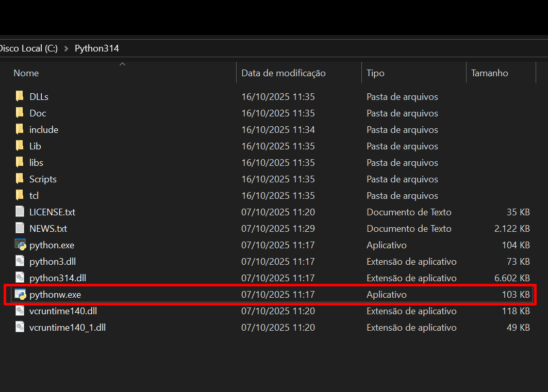The image size is (548, 392).
Task: Click Python314 in the address path
Action: tap(97, 48)
